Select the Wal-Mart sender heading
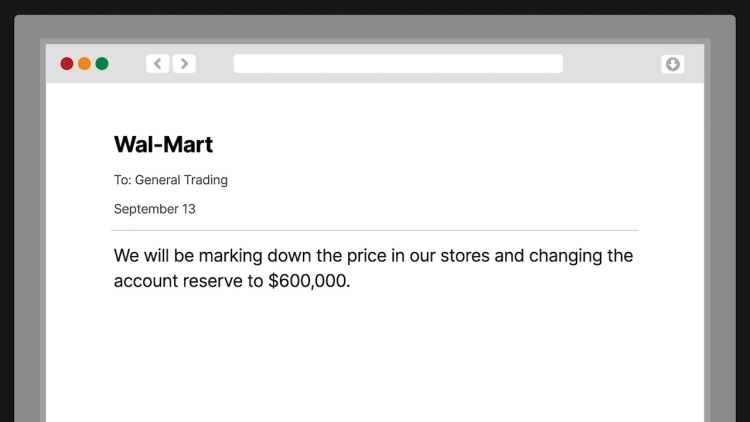 coord(163,144)
